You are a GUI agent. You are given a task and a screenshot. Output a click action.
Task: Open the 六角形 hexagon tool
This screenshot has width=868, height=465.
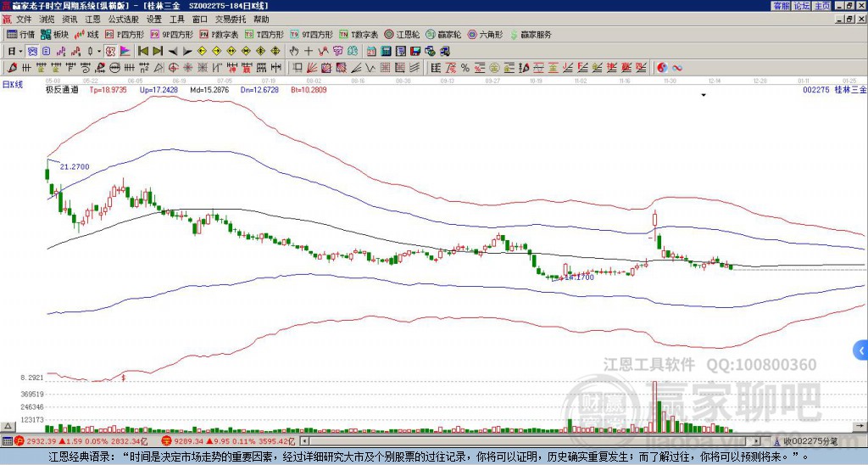485,34
